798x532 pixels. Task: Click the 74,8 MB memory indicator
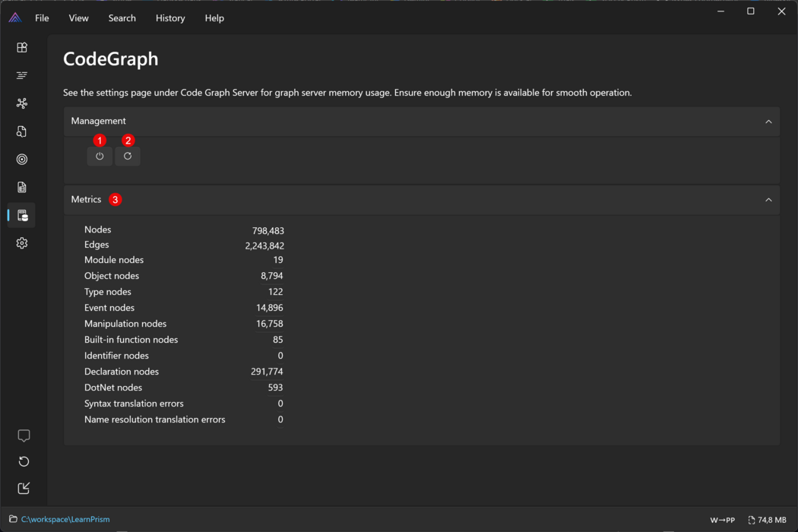tap(767, 520)
